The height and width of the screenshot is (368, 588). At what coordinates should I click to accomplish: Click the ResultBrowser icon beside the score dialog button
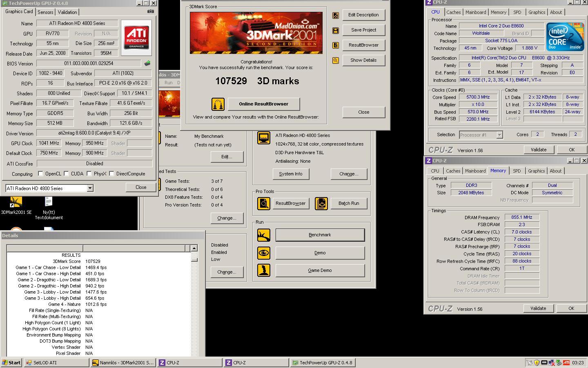coord(335,45)
